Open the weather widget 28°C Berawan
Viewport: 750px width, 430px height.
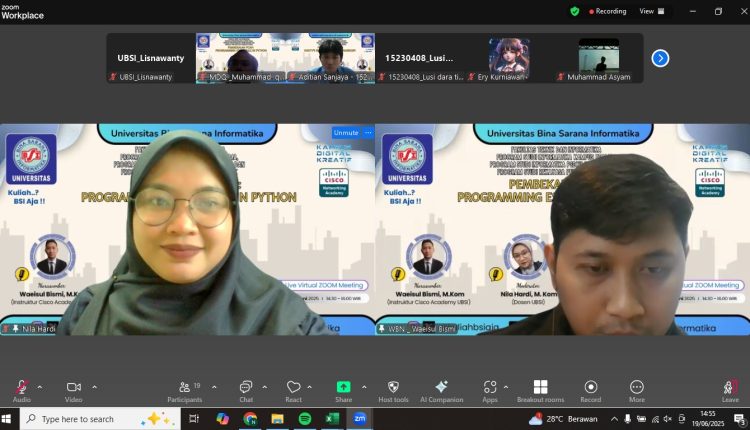pyautogui.click(x=563, y=419)
